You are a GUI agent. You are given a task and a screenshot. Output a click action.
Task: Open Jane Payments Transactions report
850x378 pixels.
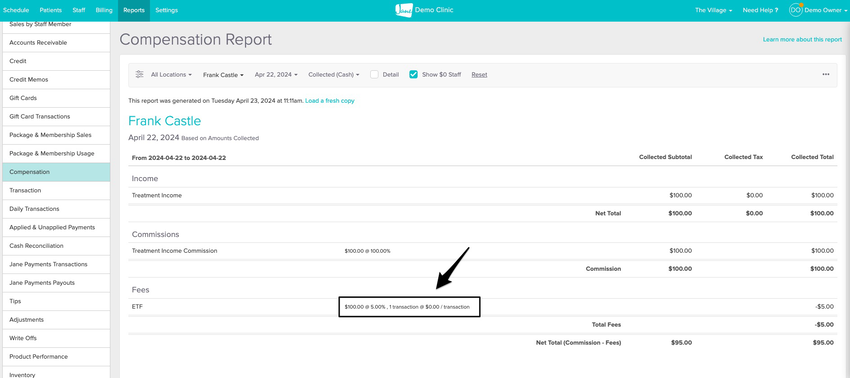55,264
